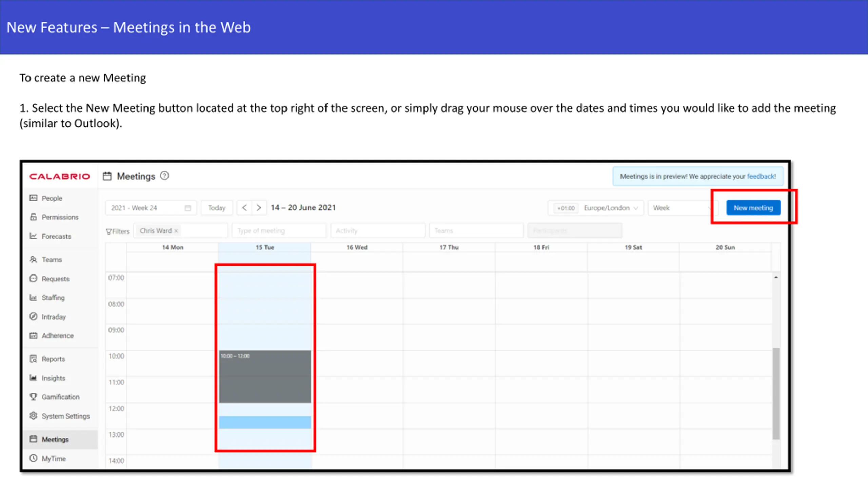
Task: Click the New meeting button
Action: (x=753, y=208)
